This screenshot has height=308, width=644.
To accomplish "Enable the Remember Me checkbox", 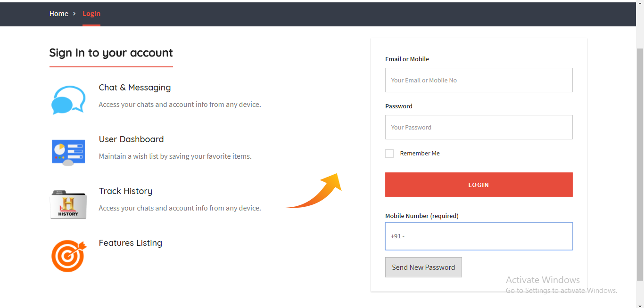I will [x=389, y=154].
